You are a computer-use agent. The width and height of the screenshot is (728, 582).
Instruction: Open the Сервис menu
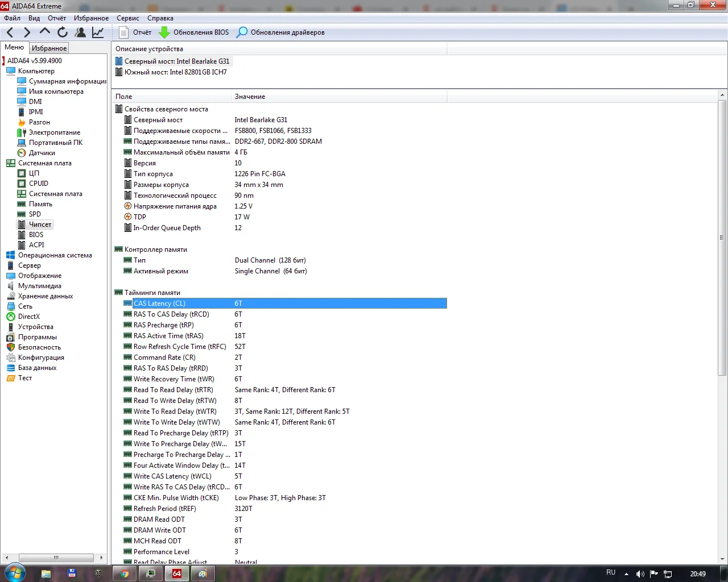[x=127, y=18]
